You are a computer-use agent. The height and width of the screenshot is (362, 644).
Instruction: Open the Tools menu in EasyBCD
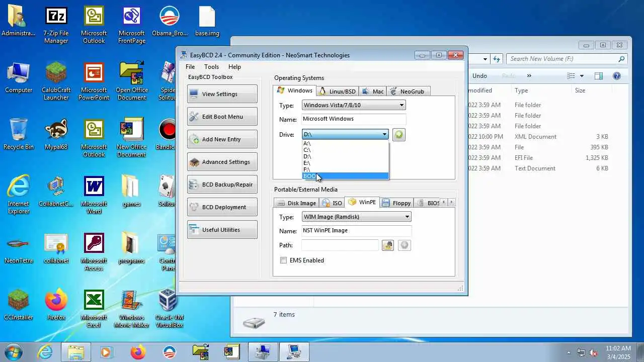[211, 66]
